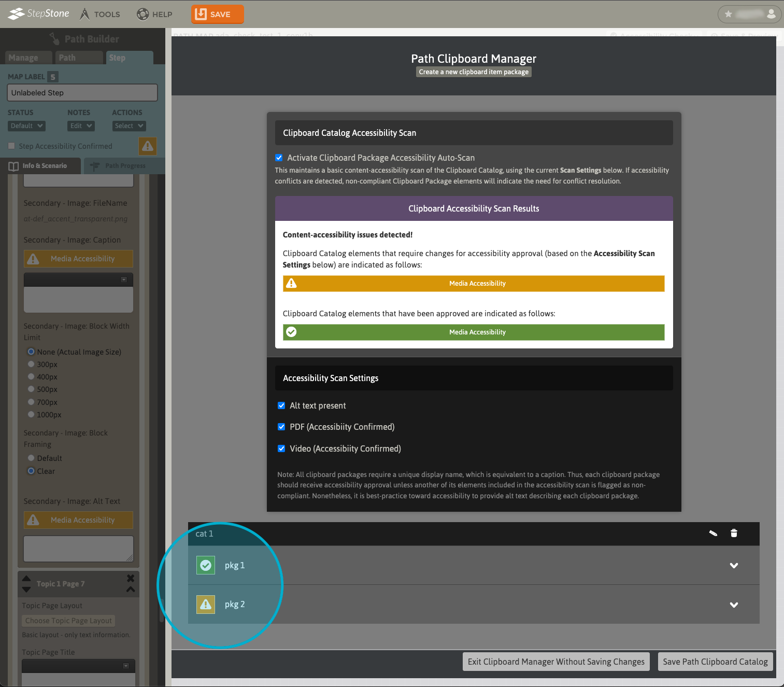The width and height of the screenshot is (784, 687).
Task: Click the StepStone logo
Action: [x=39, y=13]
